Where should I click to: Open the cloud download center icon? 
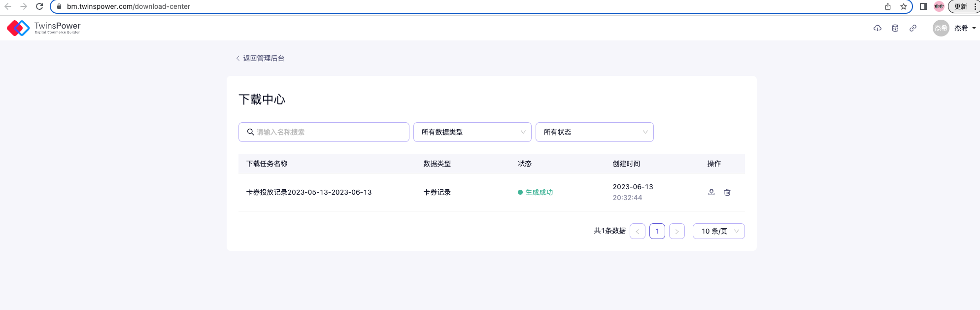877,28
